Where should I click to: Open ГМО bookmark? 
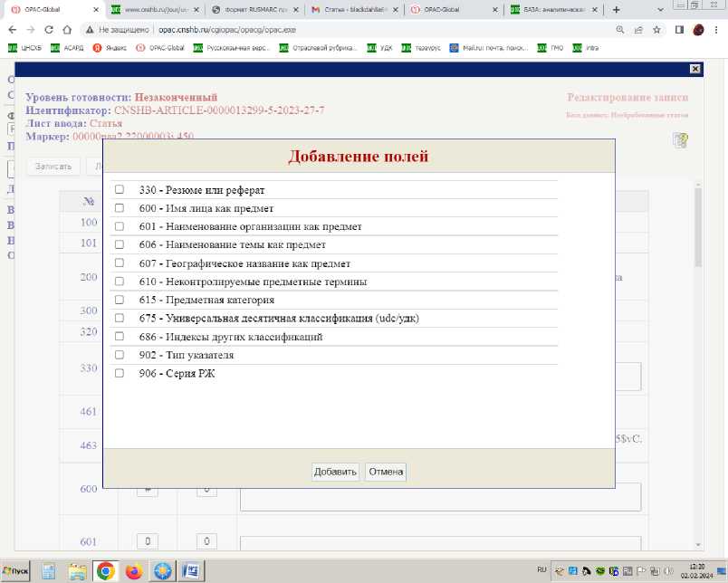click(x=551, y=48)
